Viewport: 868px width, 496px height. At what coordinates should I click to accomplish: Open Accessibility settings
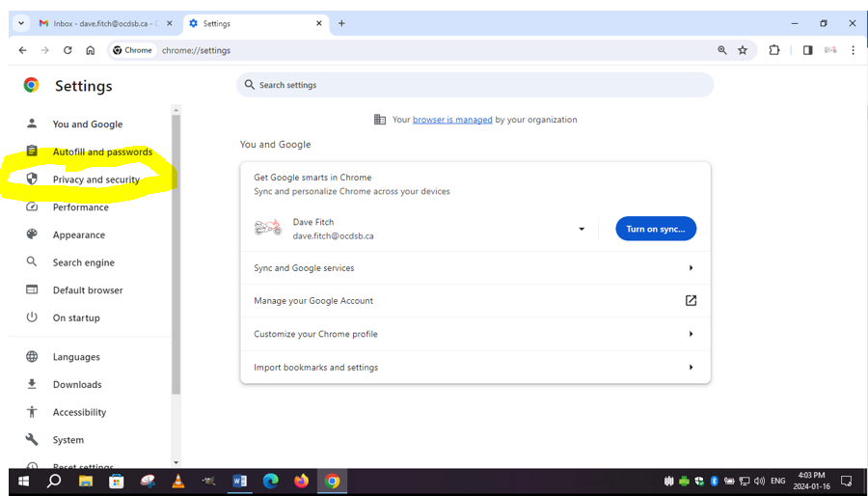(79, 412)
